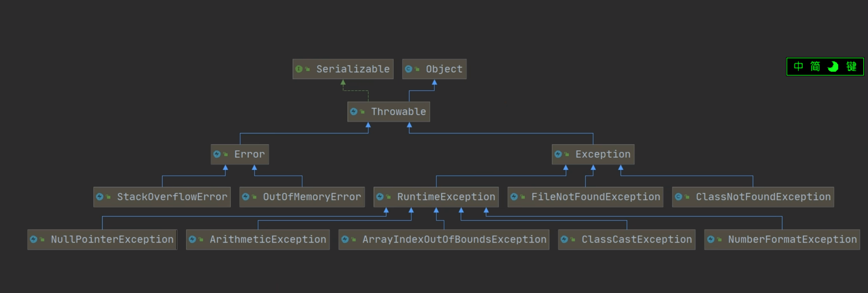Select the ClassCastException node
This screenshot has width=868, height=293.
[x=627, y=240]
